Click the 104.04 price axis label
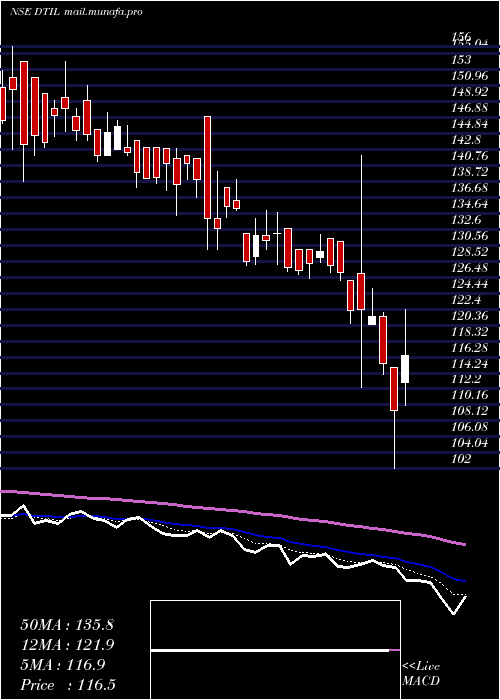This screenshot has height=700, width=500. pos(469,443)
